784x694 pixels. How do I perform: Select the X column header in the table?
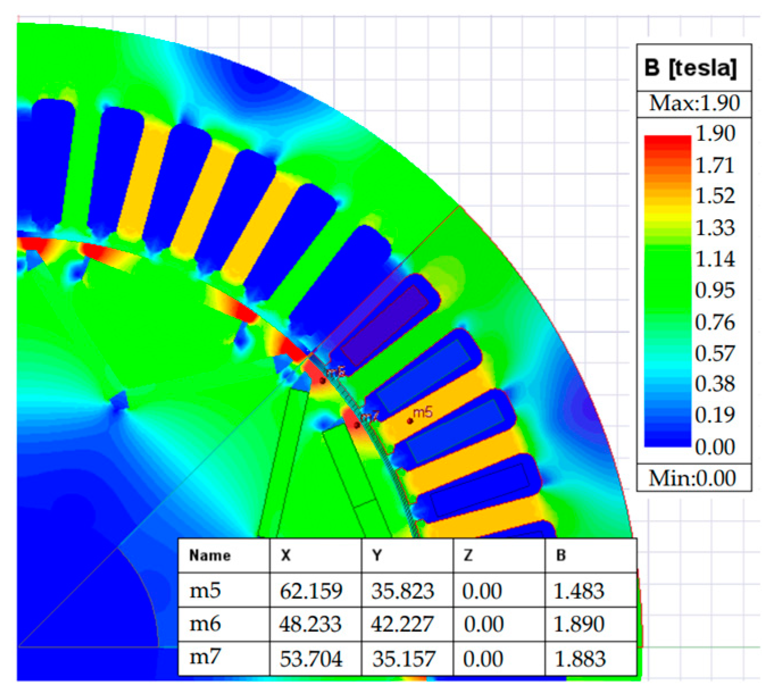pos(286,555)
